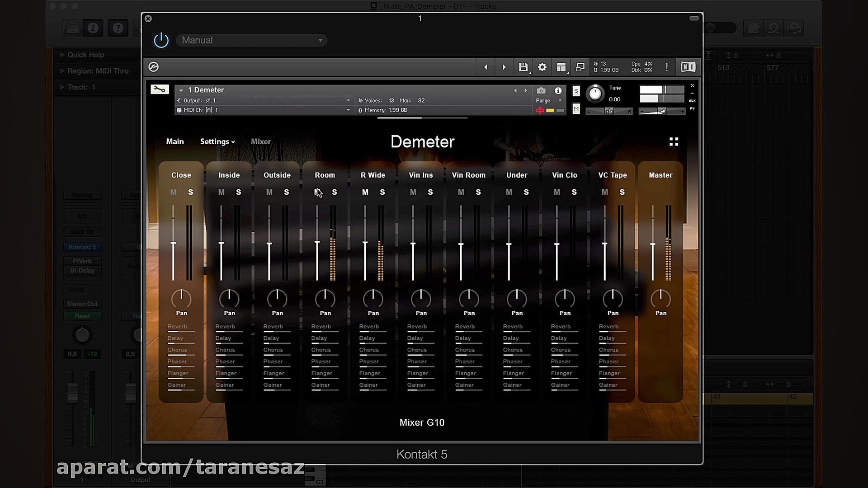Viewport: 868px width, 488px height.
Task: Open the instrument edit wrench icon
Action: (x=160, y=89)
